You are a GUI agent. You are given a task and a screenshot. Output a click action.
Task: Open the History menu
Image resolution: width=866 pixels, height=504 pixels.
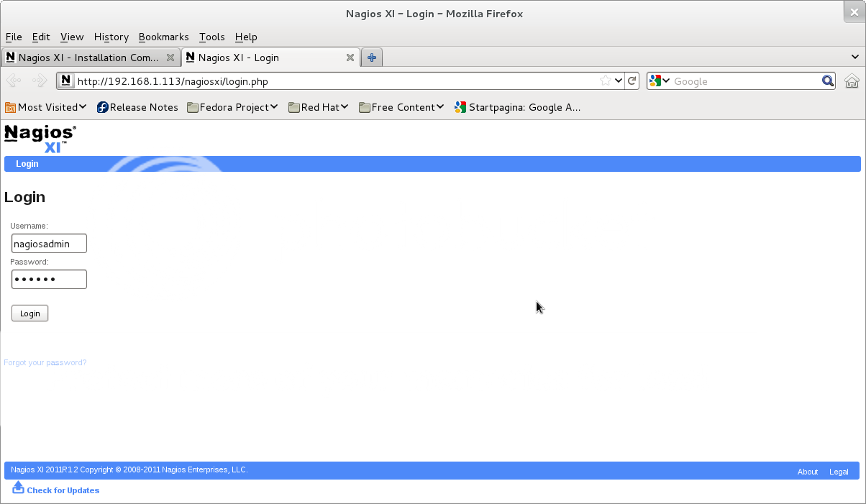[111, 37]
